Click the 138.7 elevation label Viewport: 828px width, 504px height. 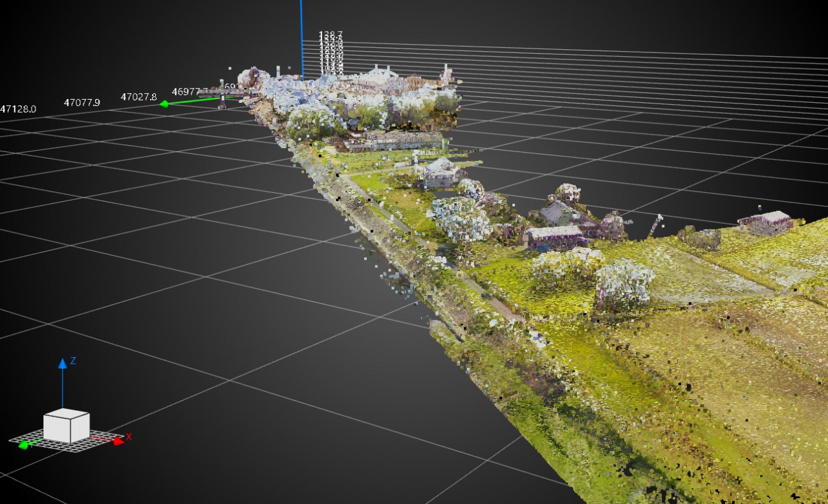click(x=331, y=34)
